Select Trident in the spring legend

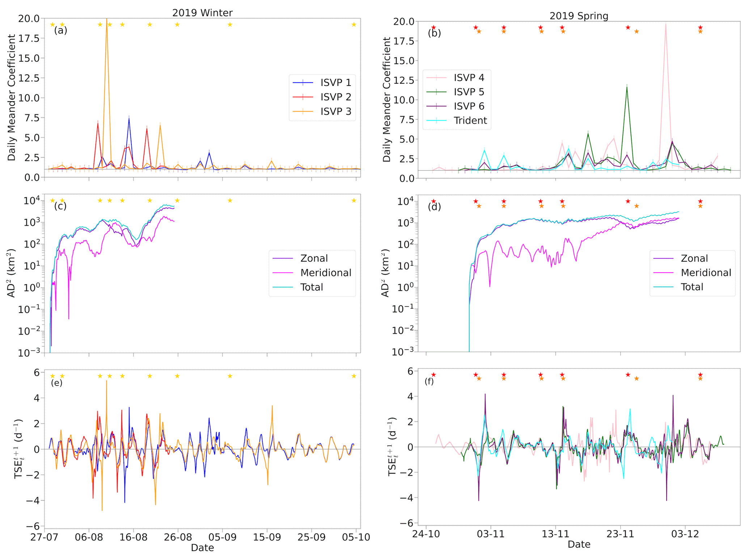[x=470, y=121]
